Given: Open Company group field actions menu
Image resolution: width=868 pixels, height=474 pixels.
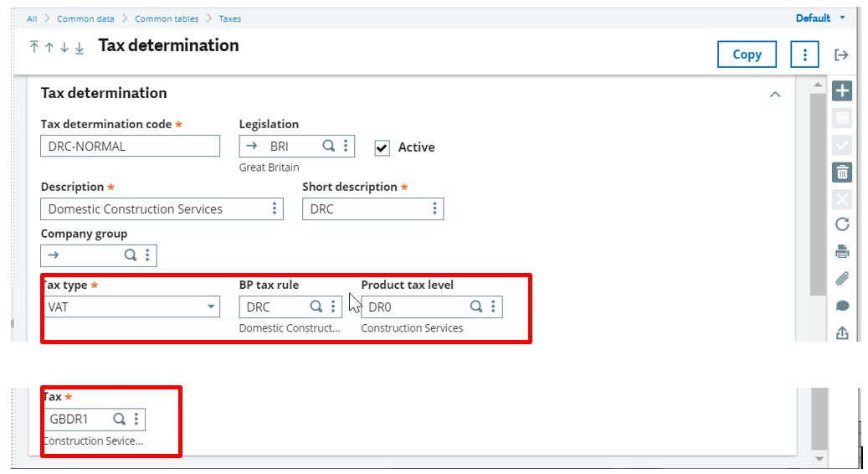Looking at the screenshot, I should point(147,255).
